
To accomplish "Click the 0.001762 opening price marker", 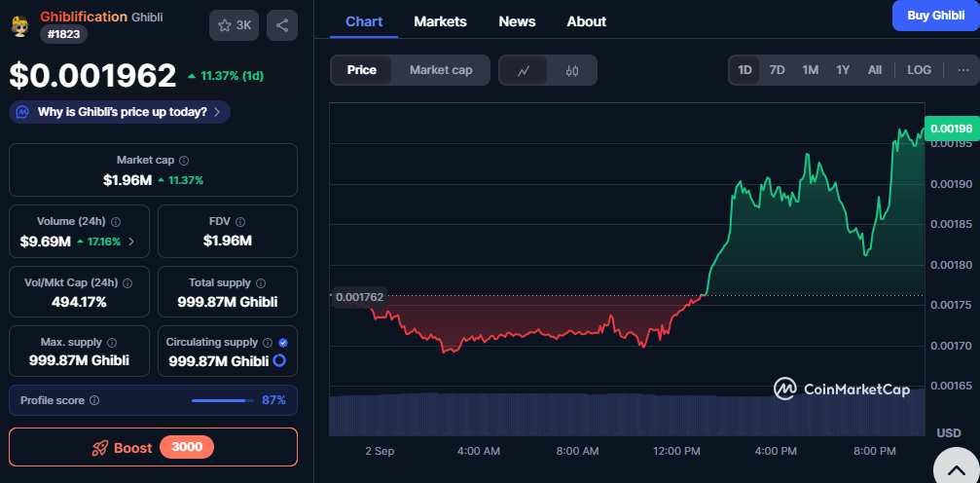I will pos(359,297).
